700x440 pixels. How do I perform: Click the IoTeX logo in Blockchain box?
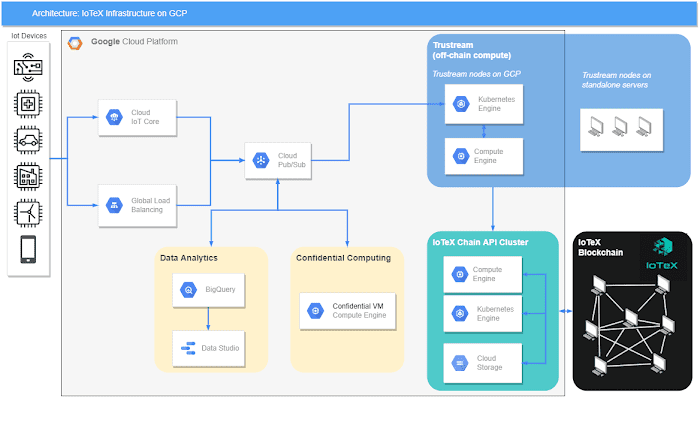[662, 254]
